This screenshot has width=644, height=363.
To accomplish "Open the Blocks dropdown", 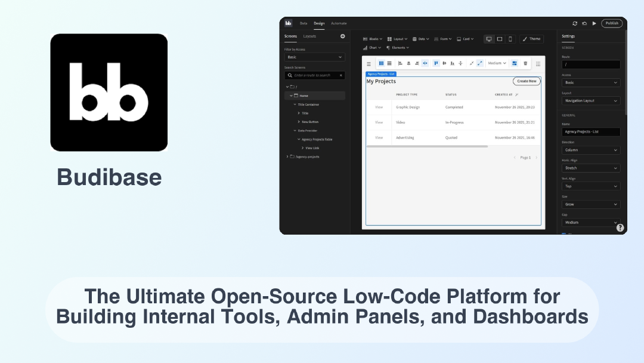I will point(373,39).
